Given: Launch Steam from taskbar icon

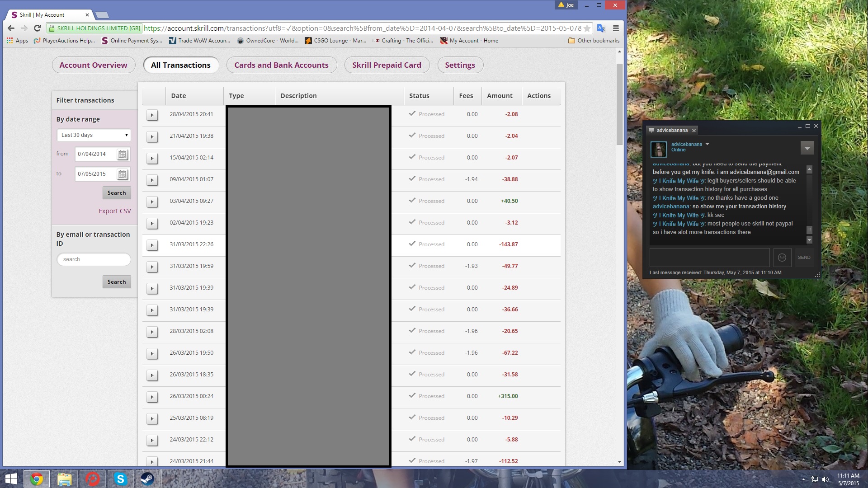Looking at the screenshot, I should coord(147,479).
